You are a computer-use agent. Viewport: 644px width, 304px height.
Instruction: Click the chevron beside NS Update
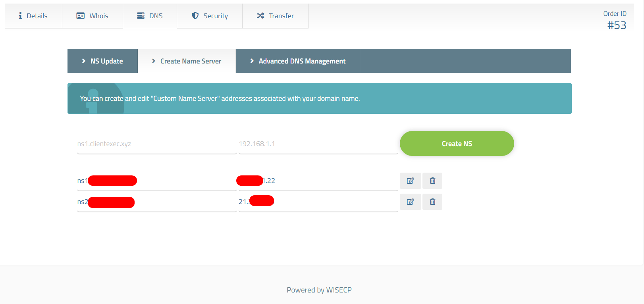click(x=83, y=61)
